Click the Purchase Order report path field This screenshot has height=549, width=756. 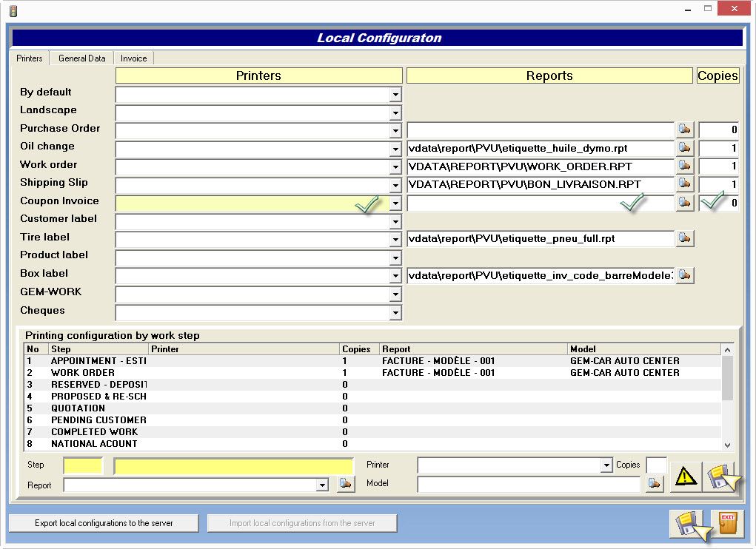click(541, 130)
